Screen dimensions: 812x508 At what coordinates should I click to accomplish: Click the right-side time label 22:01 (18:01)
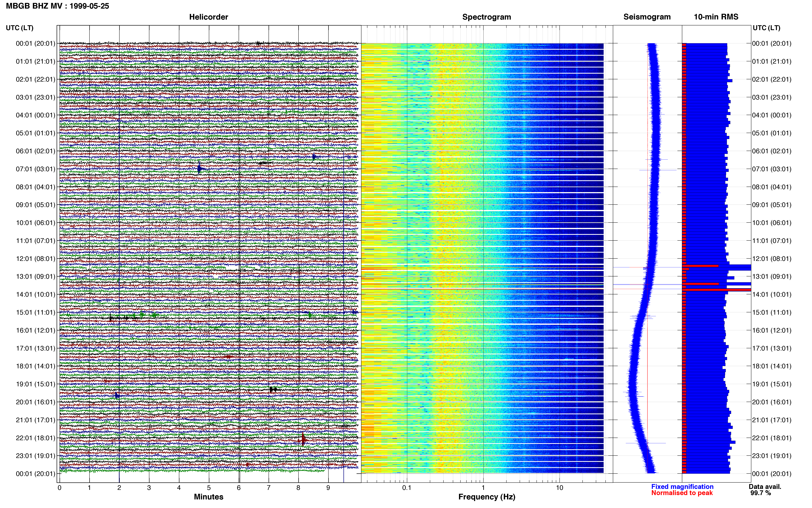point(772,438)
